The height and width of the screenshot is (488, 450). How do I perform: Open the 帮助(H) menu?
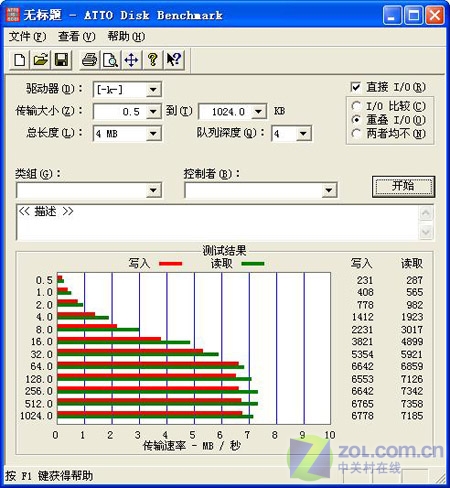(x=126, y=36)
